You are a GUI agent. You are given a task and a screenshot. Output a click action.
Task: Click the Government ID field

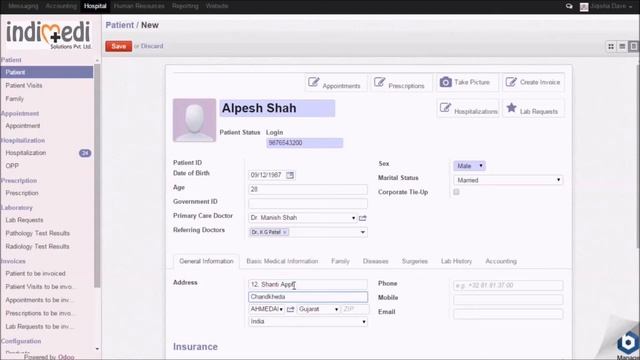pyautogui.click(x=308, y=204)
